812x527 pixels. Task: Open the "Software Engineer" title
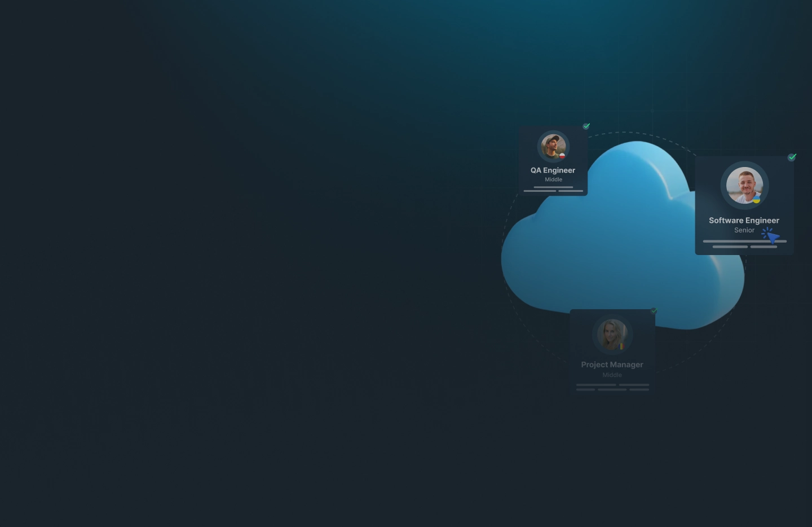744,221
